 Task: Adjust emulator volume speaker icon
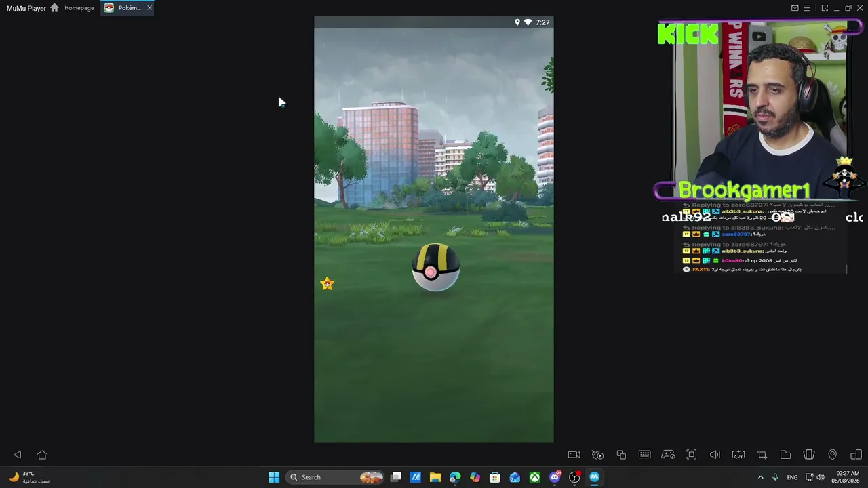pyautogui.click(x=715, y=455)
